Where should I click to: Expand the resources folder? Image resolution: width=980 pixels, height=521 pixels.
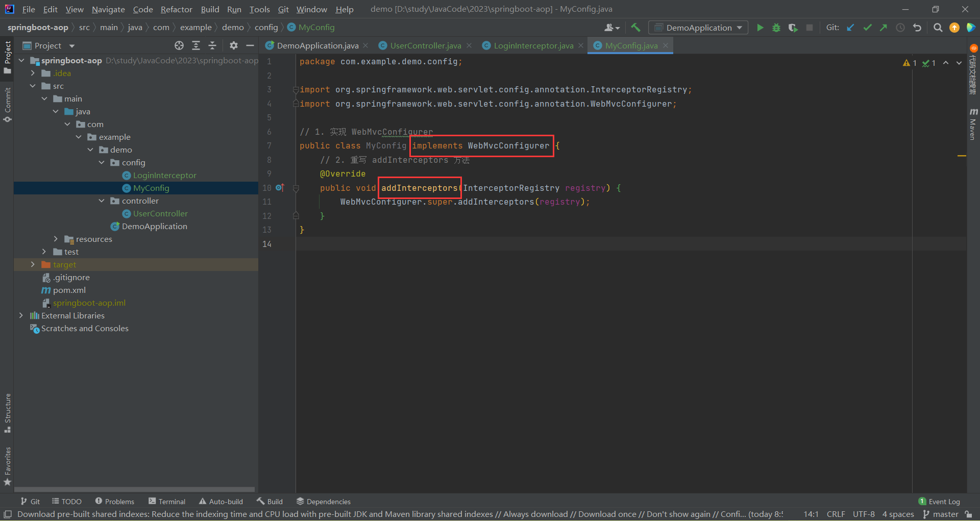(56, 239)
